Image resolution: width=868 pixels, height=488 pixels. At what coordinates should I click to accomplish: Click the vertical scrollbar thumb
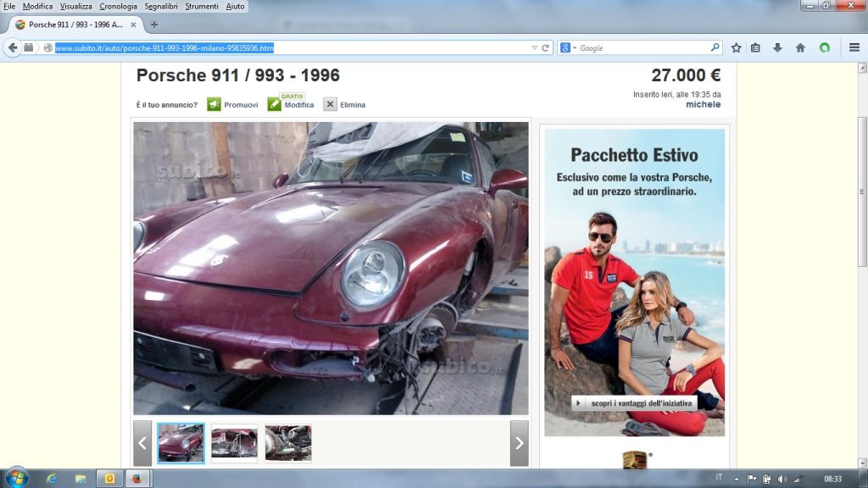[862, 191]
